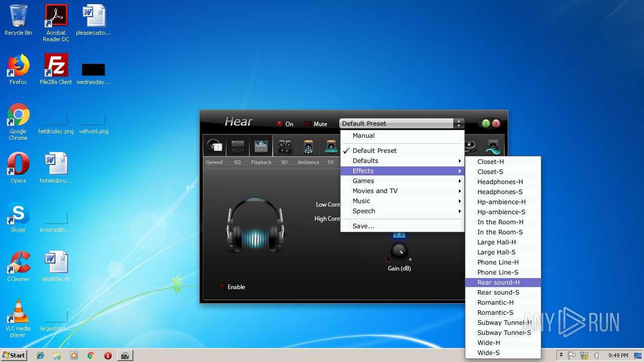This screenshot has width=644, height=362.
Task: Click the Hear app button in the taskbar
Action: [x=125, y=355]
